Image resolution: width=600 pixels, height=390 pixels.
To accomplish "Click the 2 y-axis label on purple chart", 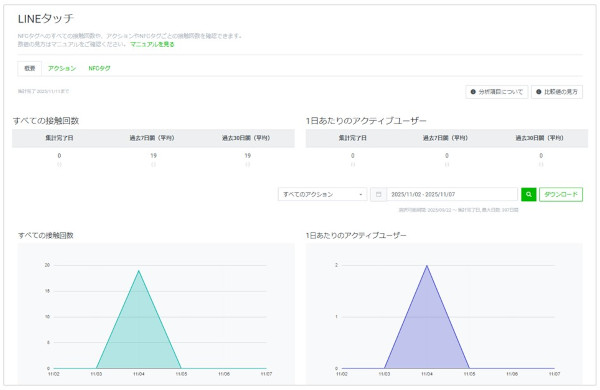I will tap(337, 265).
